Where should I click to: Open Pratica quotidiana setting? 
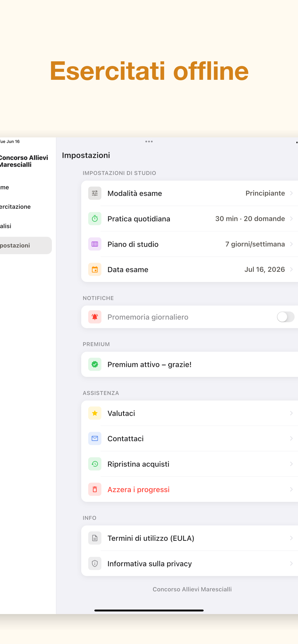tap(190, 219)
